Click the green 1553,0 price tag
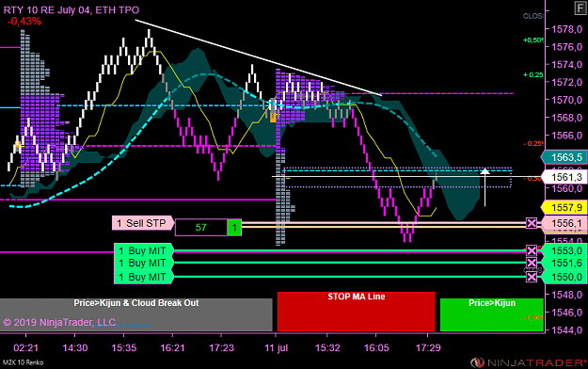The height and width of the screenshot is (369, 588). [564, 250]
